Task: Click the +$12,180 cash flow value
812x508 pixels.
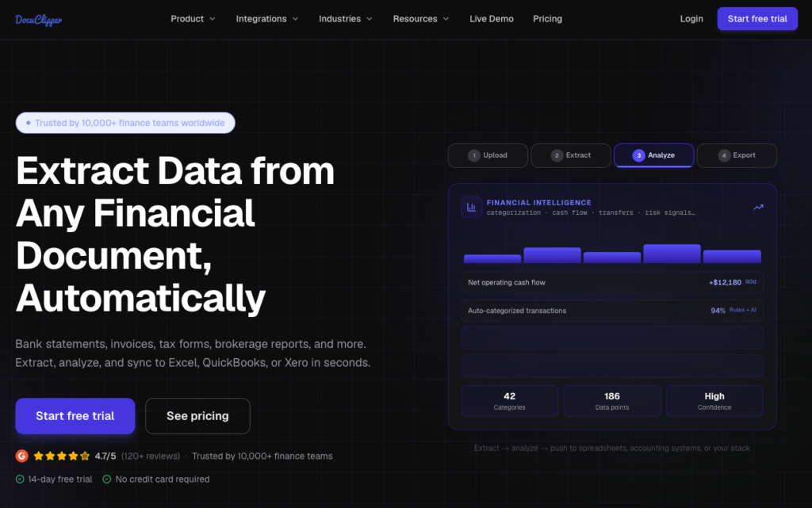Action: click(725, 282)
